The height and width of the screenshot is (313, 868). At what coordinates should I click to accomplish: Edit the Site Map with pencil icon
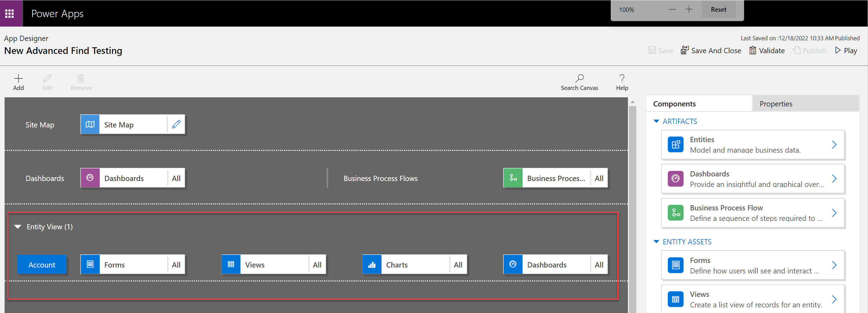[176, 124]
